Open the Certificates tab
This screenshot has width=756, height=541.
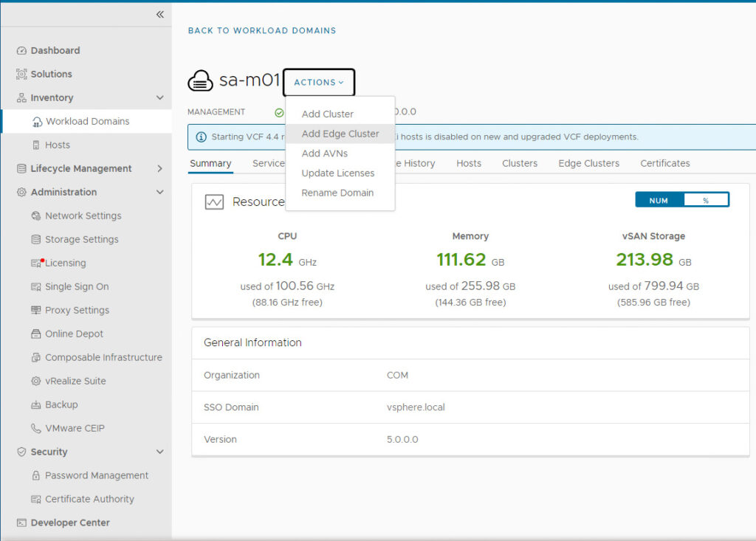(665, 163)
